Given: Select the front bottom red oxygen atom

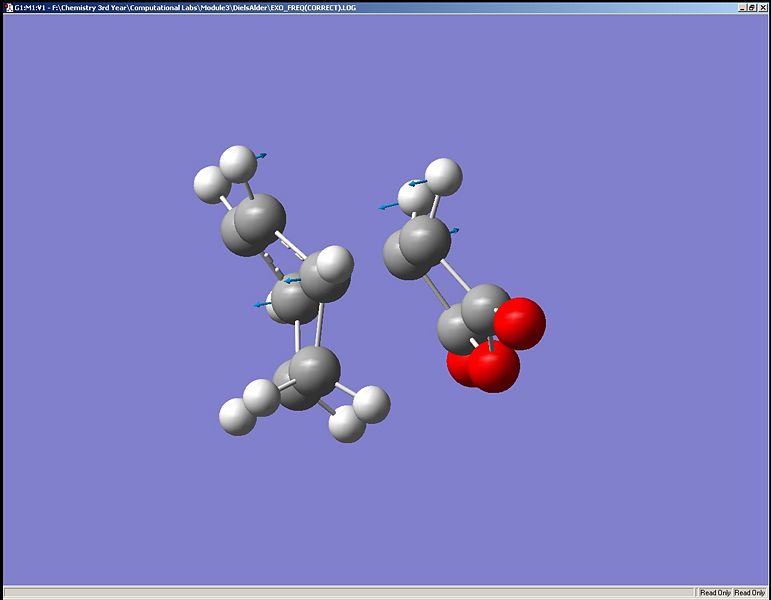Looking at the screenshot, I should pyautogui.click(x=494, y=366).
